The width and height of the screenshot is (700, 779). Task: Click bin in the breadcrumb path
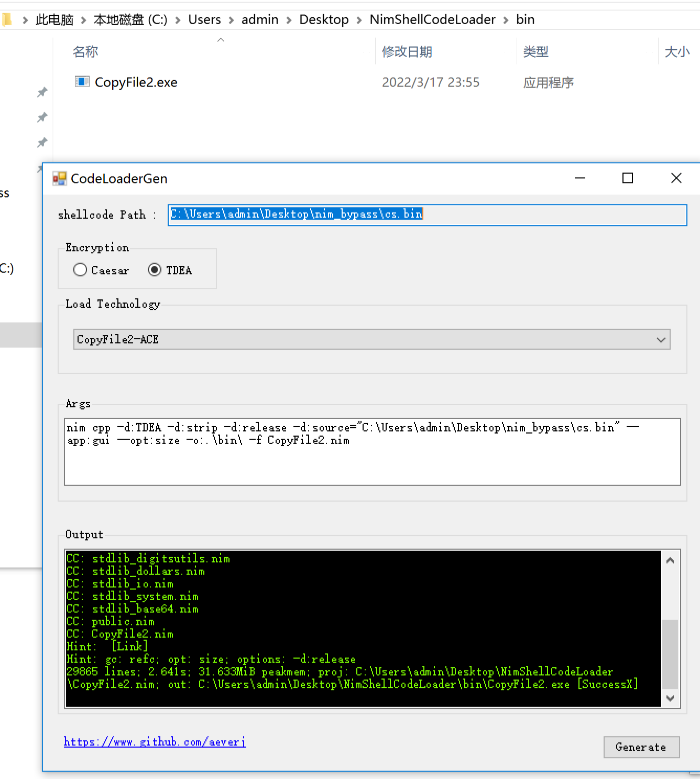[525, 20]
